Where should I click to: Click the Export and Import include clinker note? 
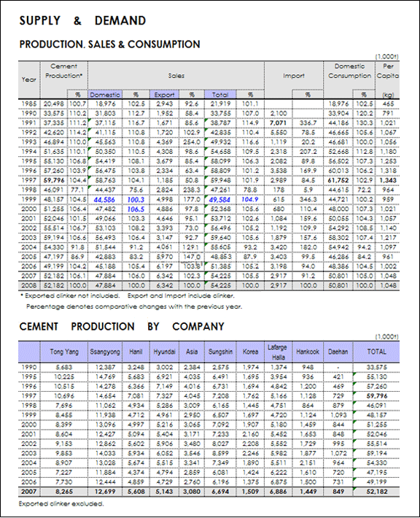pyautogui.click(x=181, y=295)
